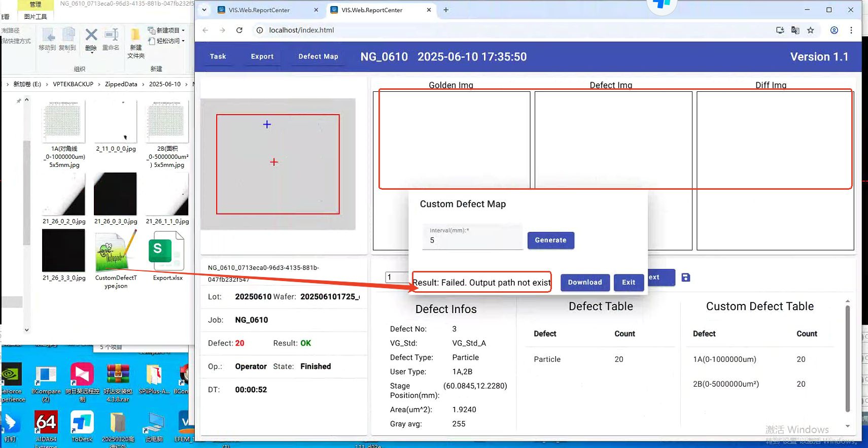Reload the page

[239, 30]
